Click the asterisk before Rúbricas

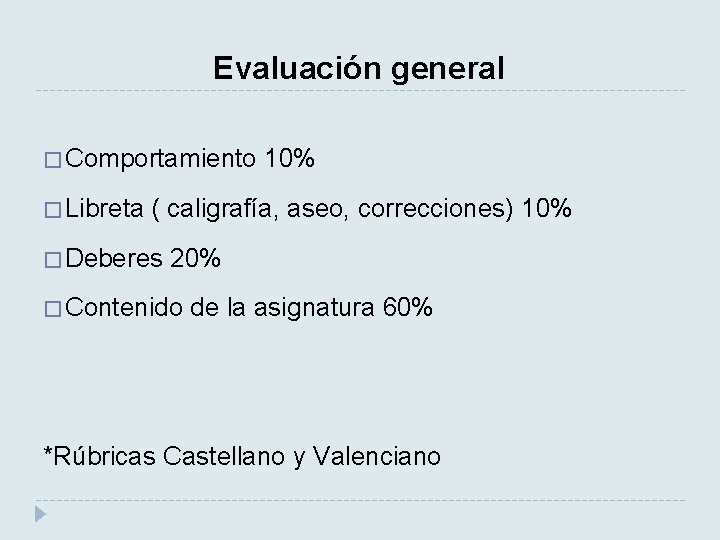(48, 454)
